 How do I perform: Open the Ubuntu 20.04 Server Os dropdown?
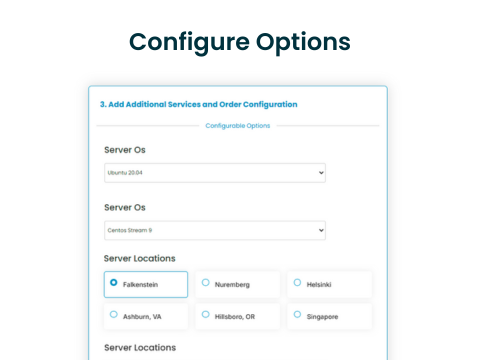215,173
